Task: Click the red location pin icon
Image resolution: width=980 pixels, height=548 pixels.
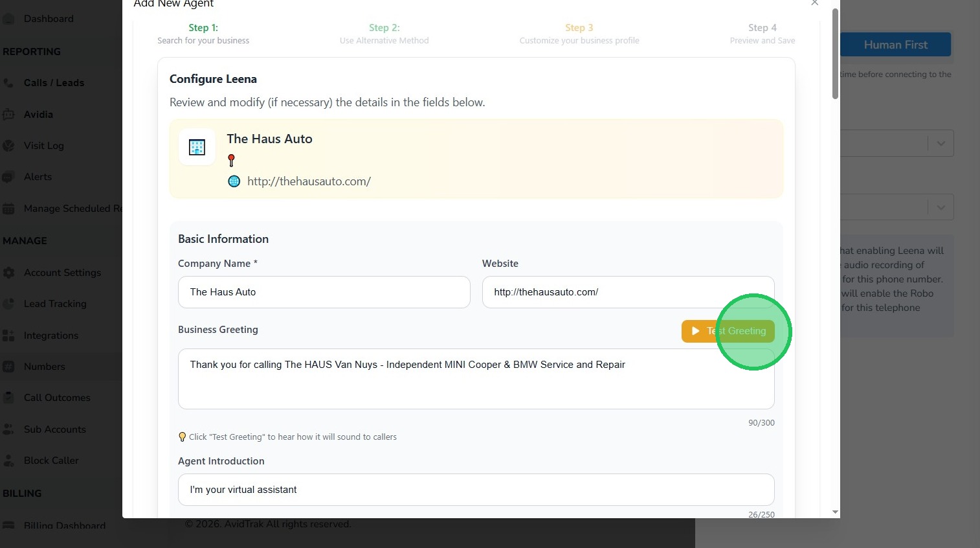Action: [231, 160]
